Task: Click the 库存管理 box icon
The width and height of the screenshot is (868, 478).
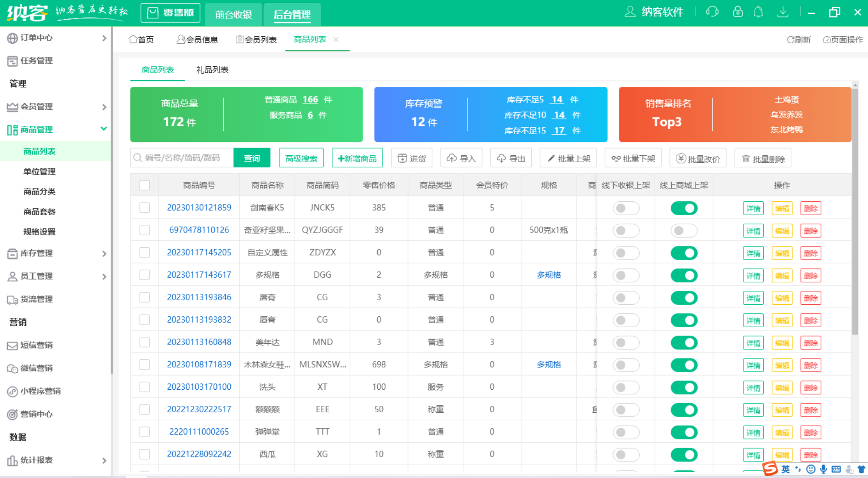Action: click(x=12, y=253)
